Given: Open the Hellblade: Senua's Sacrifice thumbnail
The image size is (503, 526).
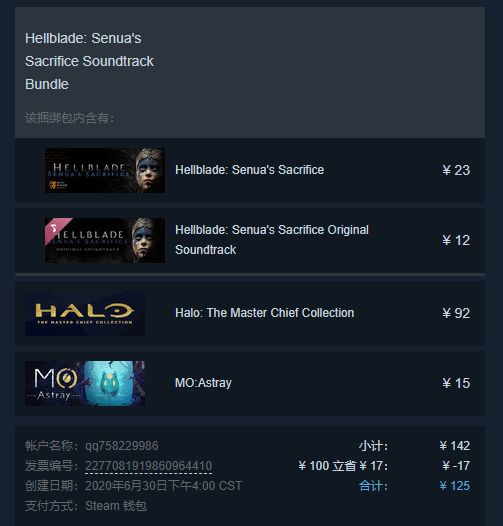Looking at the screenshot, I should pos(105,170).
